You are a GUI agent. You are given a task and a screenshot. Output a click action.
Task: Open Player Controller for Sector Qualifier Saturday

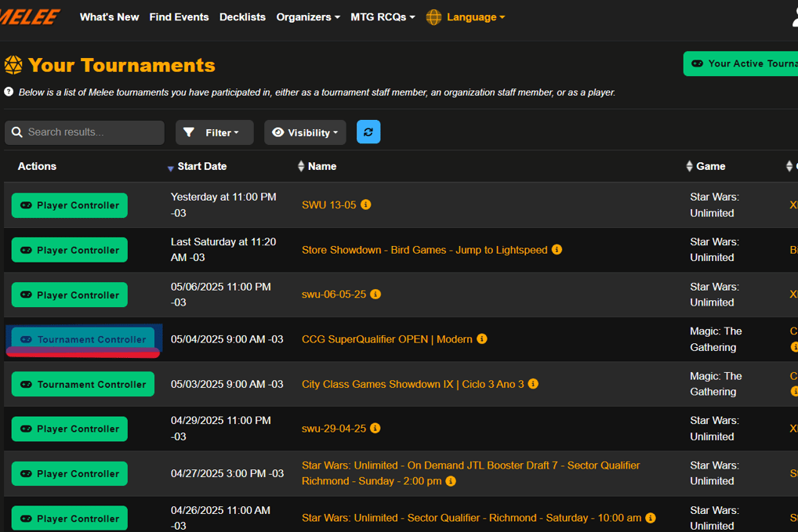point(70,518)
